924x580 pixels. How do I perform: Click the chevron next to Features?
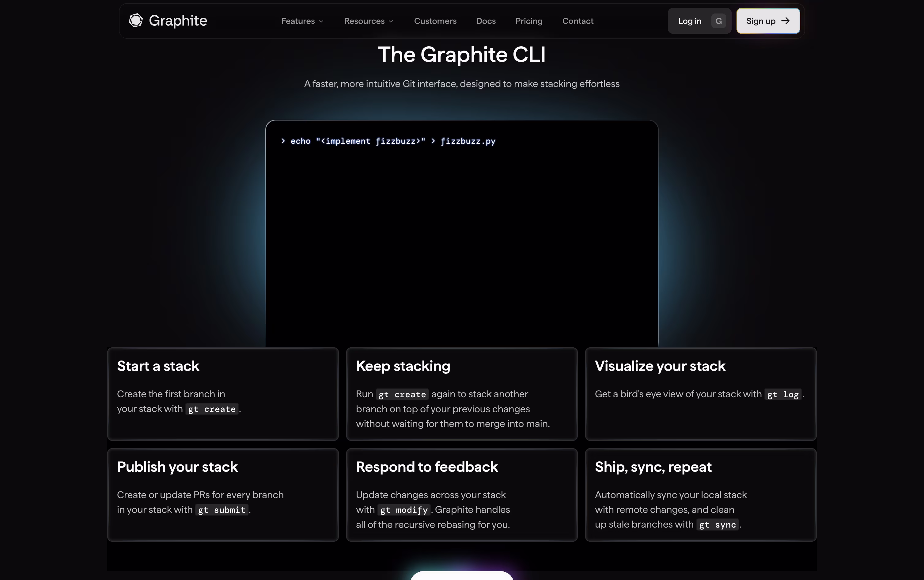tap(321, 21)
